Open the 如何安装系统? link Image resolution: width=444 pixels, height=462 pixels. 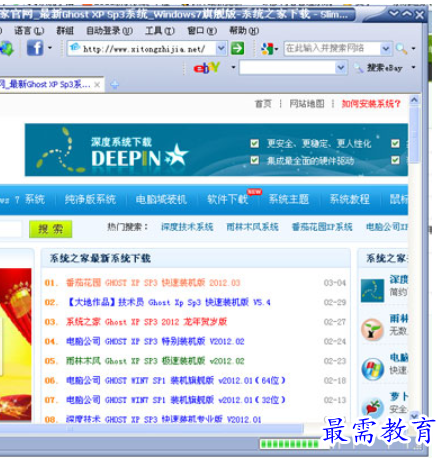tap(371, 104)
